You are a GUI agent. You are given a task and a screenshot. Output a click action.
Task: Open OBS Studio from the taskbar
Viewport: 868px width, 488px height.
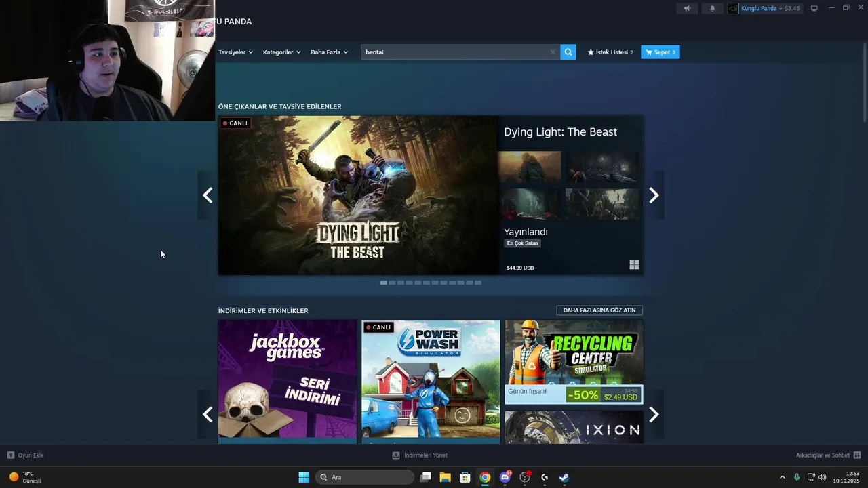click(x=524, y=477)
